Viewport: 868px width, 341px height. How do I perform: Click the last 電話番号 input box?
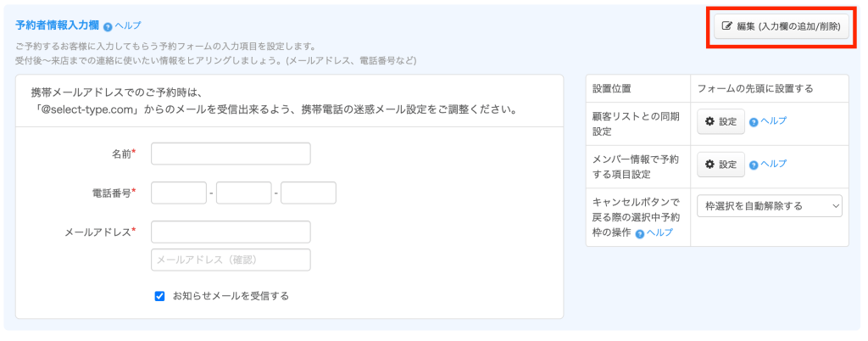(x=309, y=193)
